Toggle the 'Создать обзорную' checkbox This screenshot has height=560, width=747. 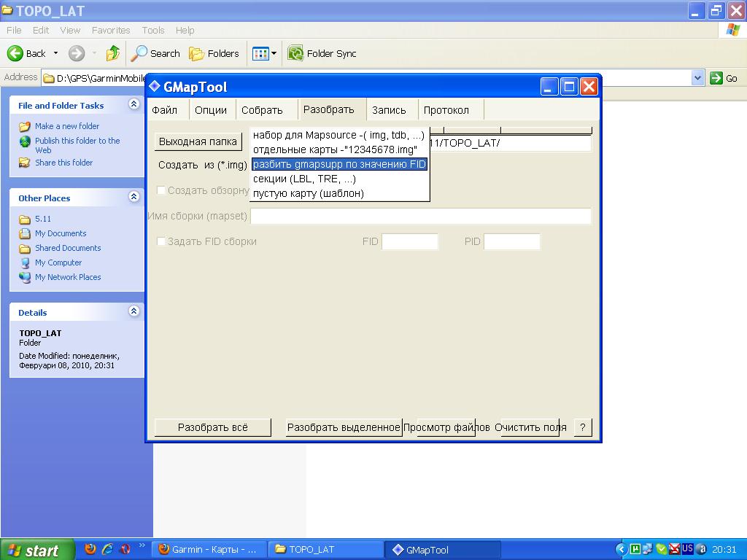161,190
